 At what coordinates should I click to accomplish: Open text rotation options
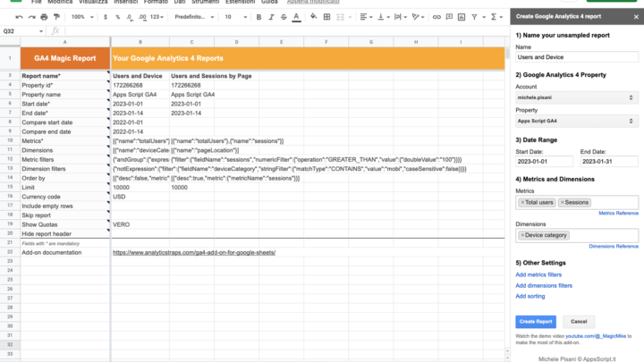click(418, 17)
